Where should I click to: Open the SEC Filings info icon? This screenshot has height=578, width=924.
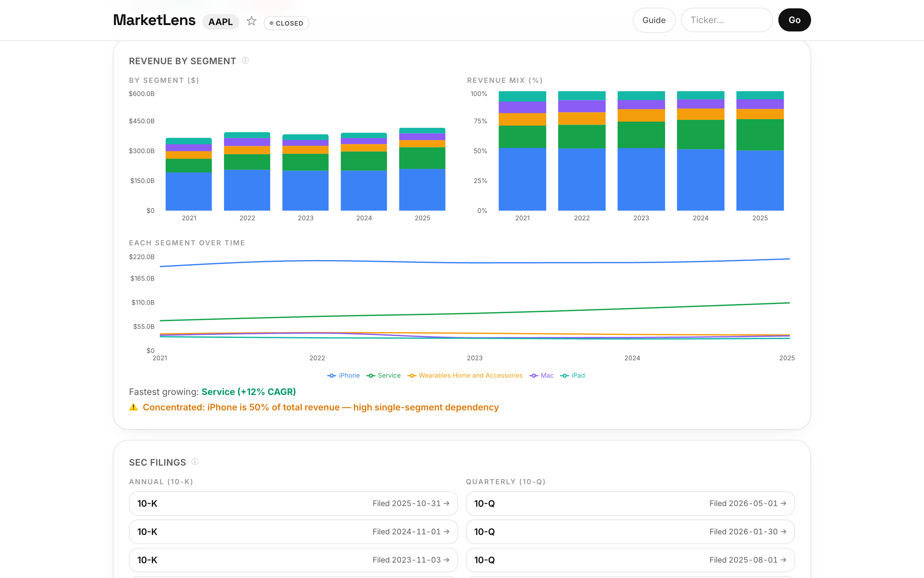pyautogui.click(x=195, y=462)
